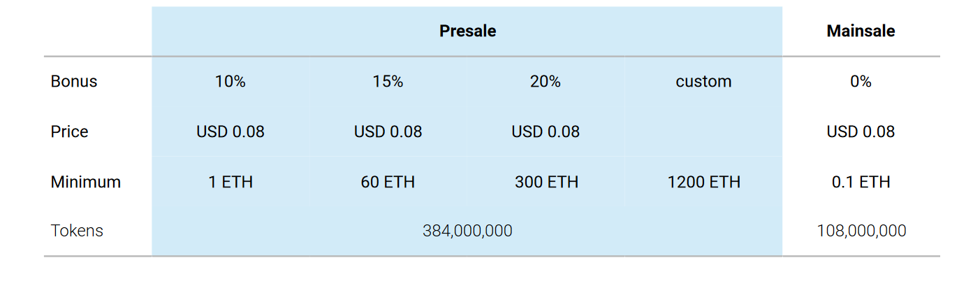Click the 15% bonus cell
The height and width of the screenshot is (286, 980).
click(x=388, y=82)
